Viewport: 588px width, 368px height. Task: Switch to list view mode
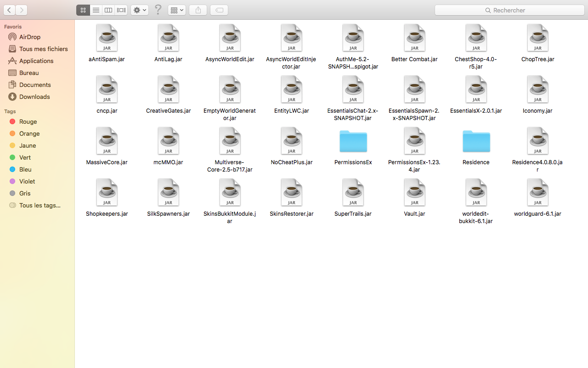point(96,10)
